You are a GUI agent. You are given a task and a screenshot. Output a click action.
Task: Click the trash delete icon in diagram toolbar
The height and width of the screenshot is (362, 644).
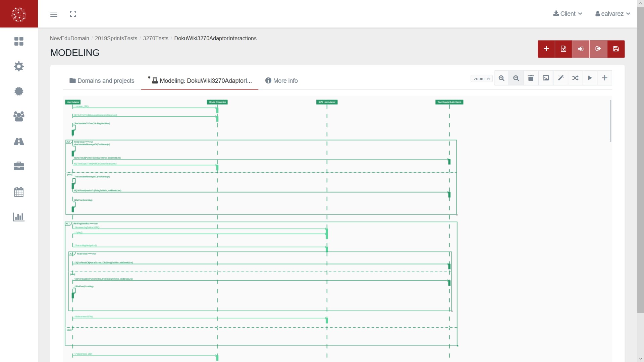[531, 78]
